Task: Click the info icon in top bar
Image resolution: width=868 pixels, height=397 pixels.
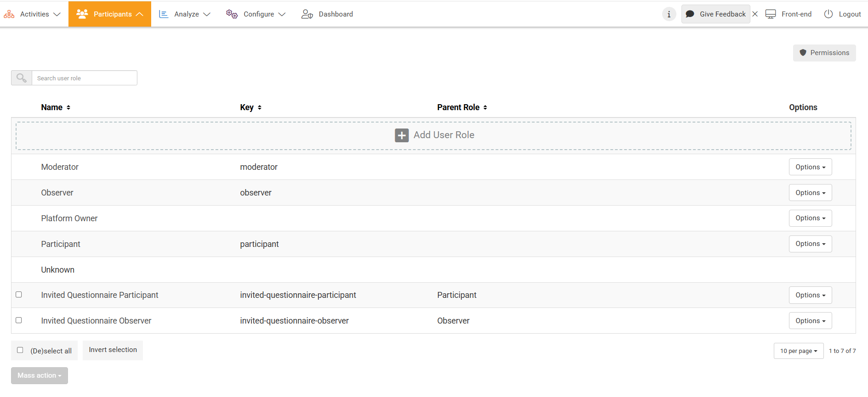Action: 669,14
